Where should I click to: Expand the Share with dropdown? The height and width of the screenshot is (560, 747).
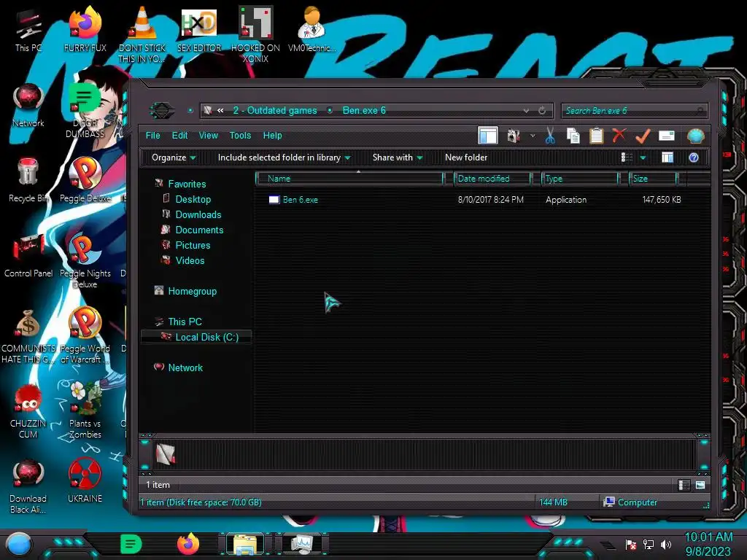pyautogui.click(x=398, y=157)
